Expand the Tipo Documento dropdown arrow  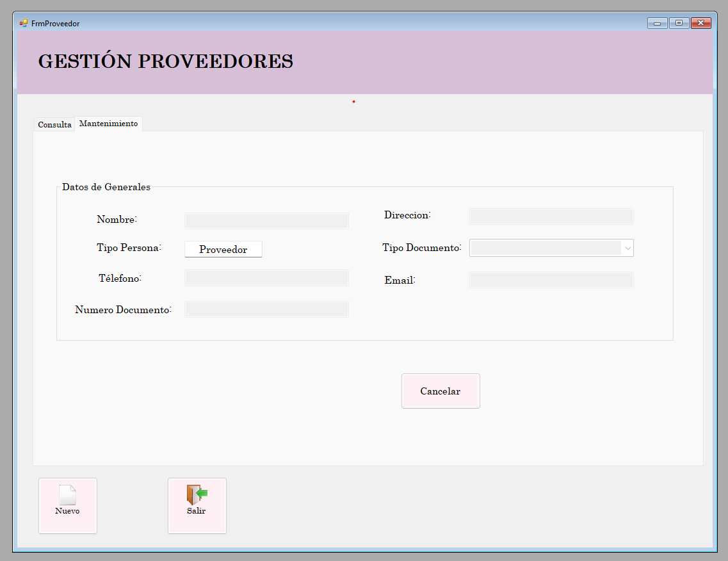627,248
